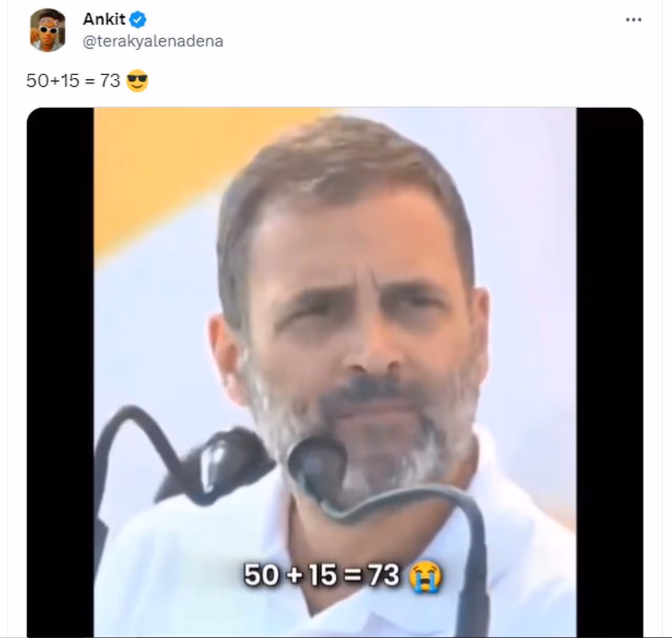Click the sunglasses emoji in tweet text
Image resolution: width=672 pixels, height=638 pixels.
[x=138, y=81]
